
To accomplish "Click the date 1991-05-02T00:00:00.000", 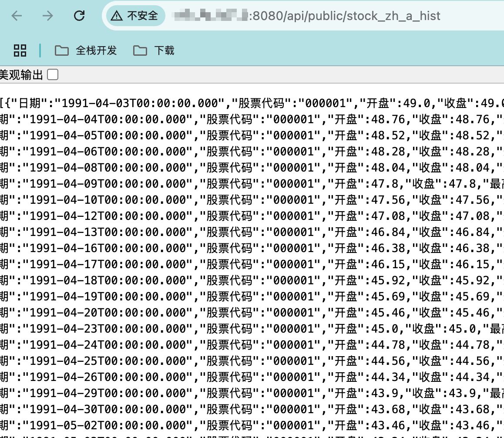I will (107, 425).
